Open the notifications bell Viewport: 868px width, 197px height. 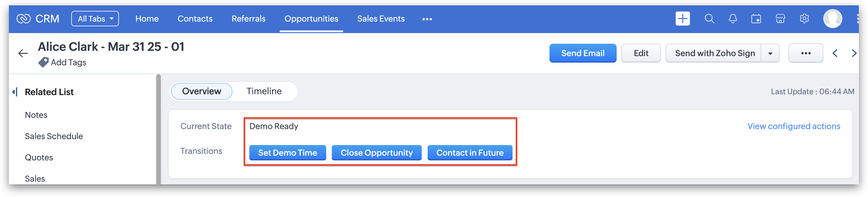733,19
